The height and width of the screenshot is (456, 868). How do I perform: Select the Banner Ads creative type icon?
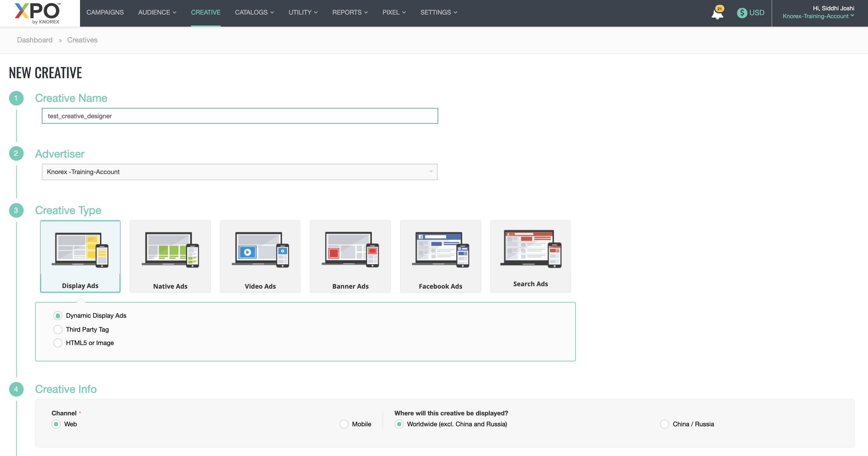[350, 250]
